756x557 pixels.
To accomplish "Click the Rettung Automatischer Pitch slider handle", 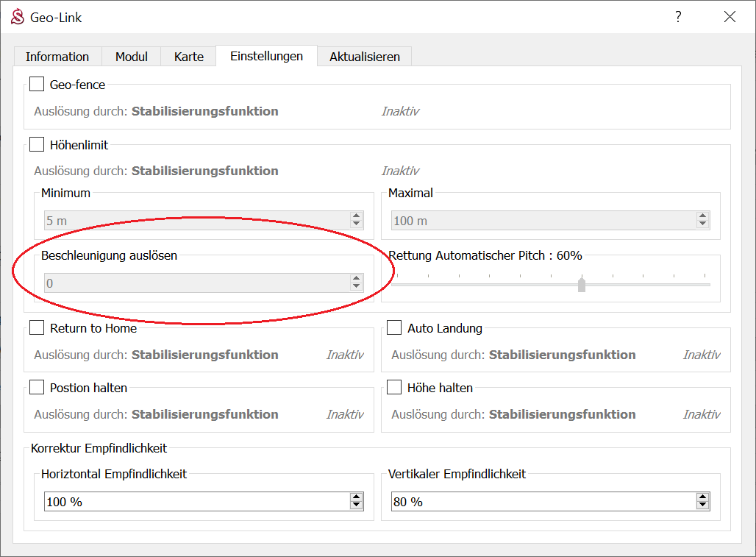I will tap(582, 284).
